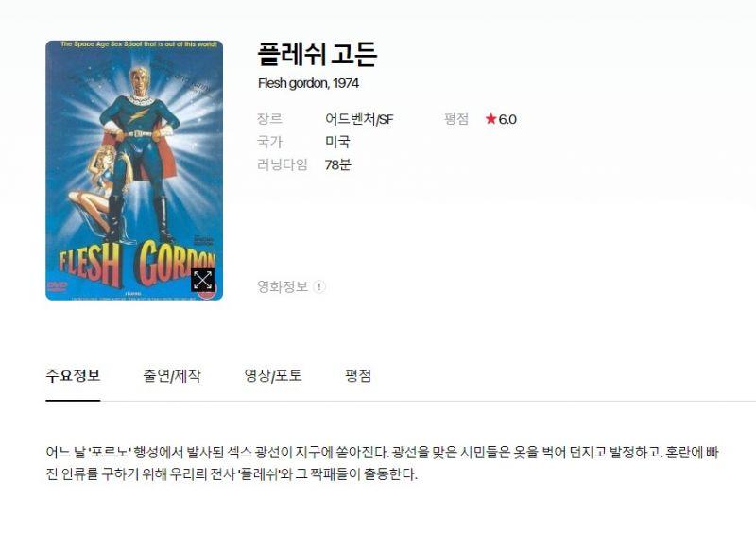Viewport: 756px width, 533px height.
Task: Expand the poster with the arrows icon
Action: click(203, 281)
